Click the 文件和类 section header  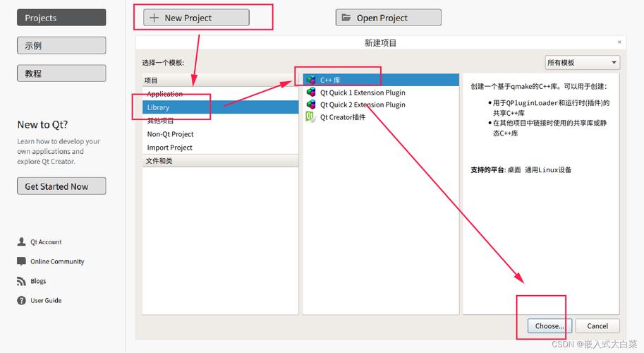click(220, 161)
